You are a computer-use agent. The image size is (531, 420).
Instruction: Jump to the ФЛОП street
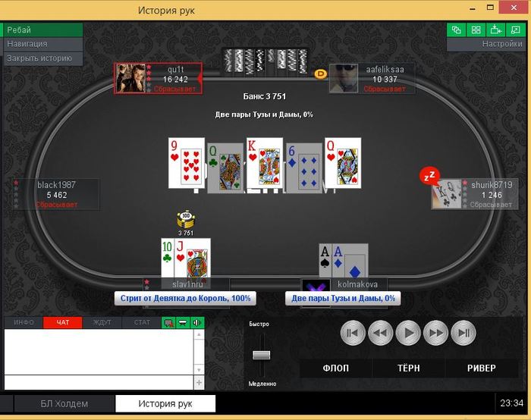(x=335, y=368)
